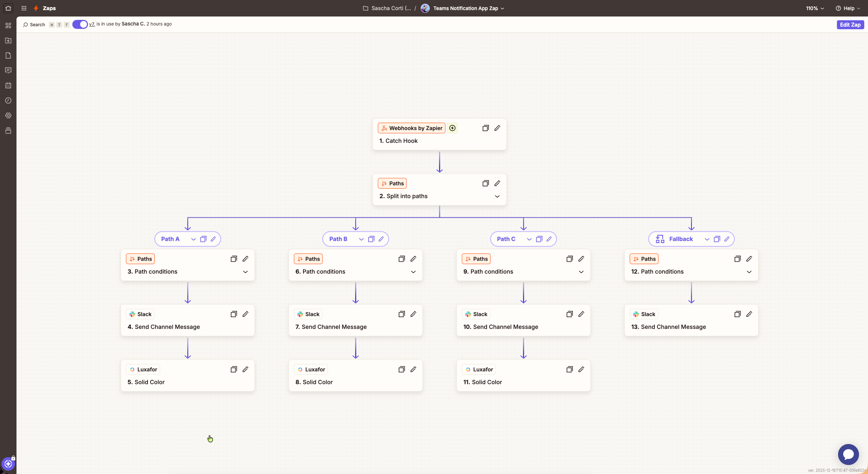The width and height of the screenshot is (868, 474).
Task: Expand the Fallback path dropdown chevron
Action: [x=707, y=239]
